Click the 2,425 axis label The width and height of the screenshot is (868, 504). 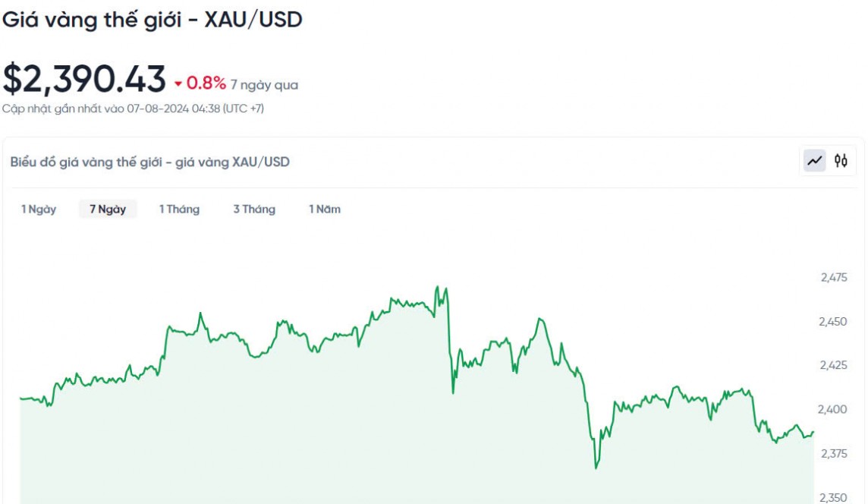(834, 366)
